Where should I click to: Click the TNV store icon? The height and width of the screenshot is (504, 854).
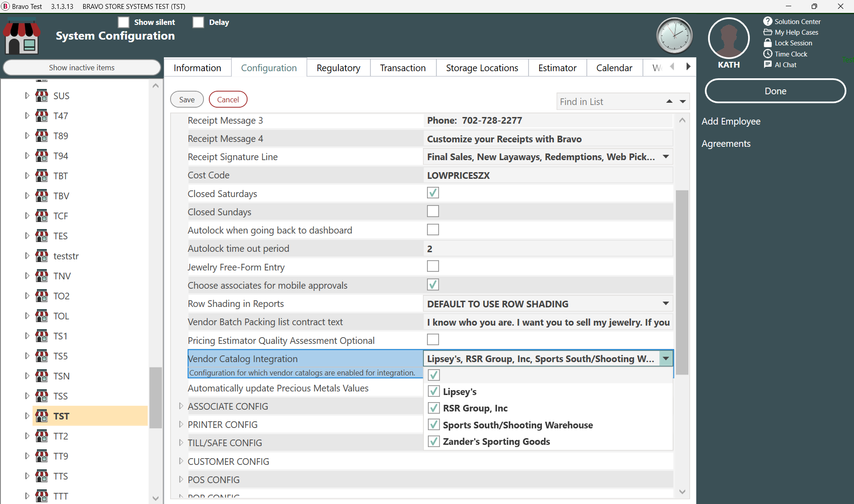(42, 276)
